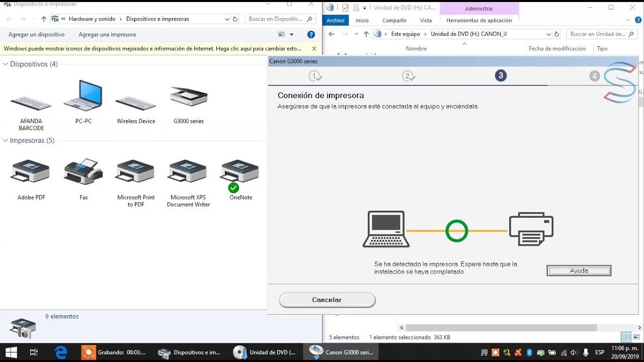Collapse the Dispositivos (4) group

click(6, 64)
